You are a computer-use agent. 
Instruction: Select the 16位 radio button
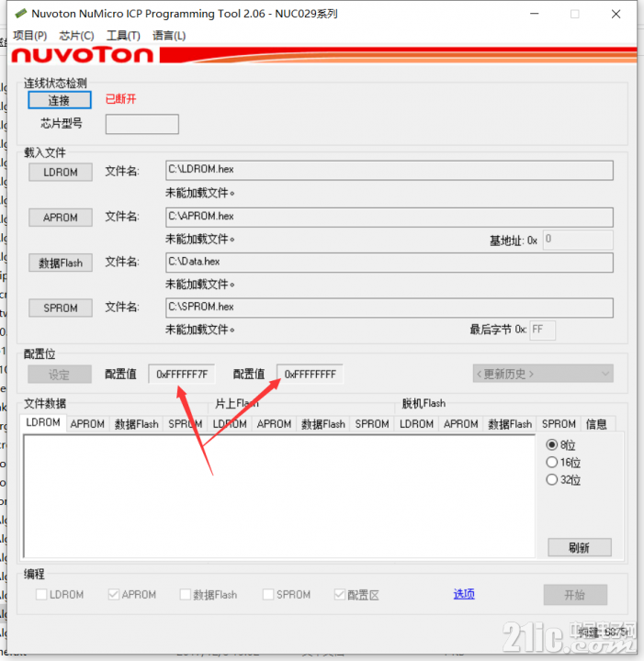point(551,462)
